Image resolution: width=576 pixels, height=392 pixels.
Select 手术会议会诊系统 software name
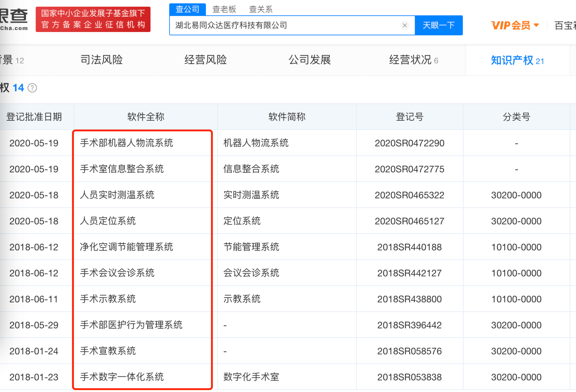coord(117,273)
